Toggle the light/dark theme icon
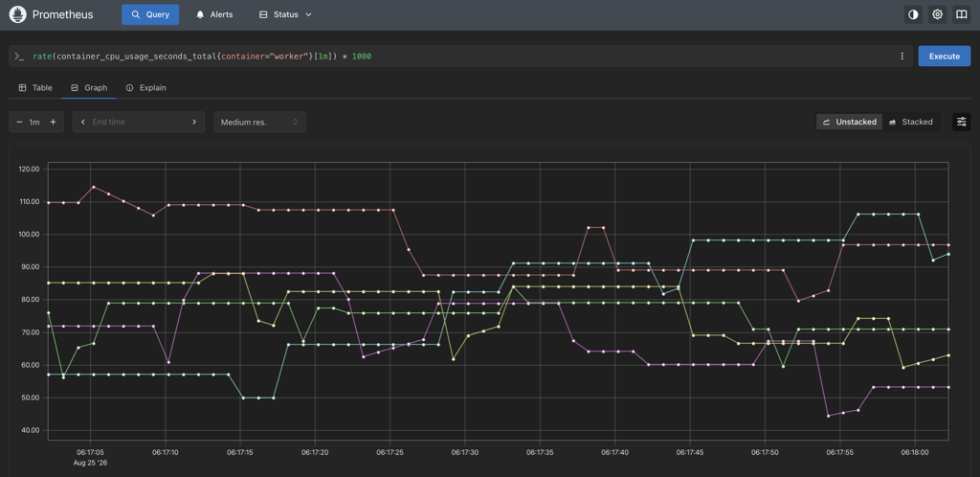 (x=913, y=14)
